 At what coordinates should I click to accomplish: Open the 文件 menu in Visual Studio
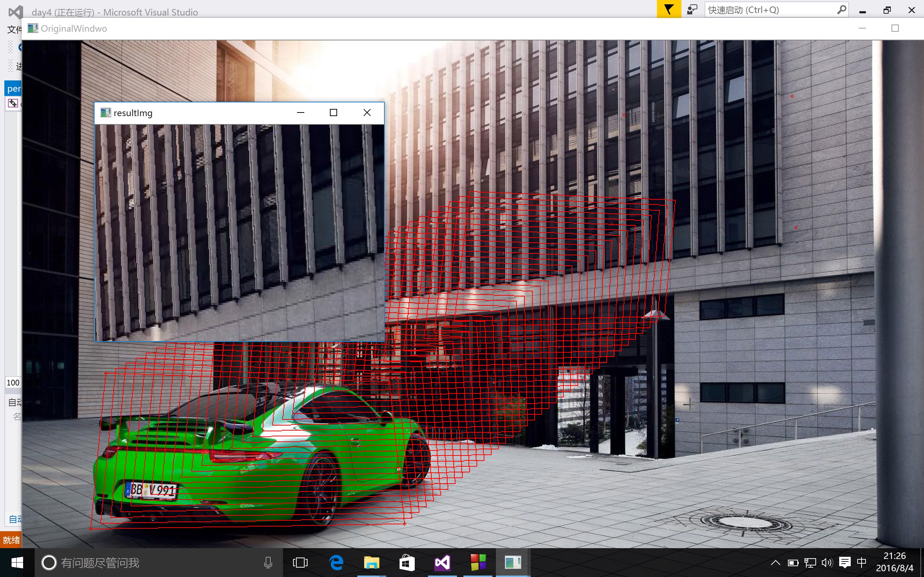coord(13,29)
